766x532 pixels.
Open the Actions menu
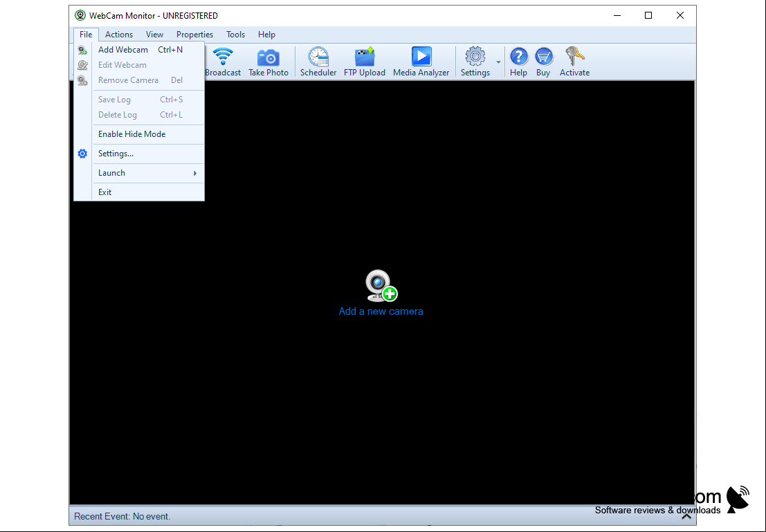119,34
